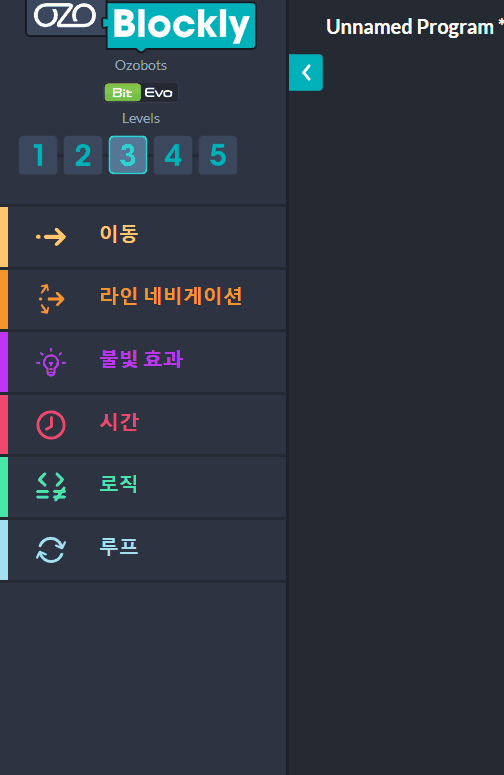Select level 1

[x=38, y=155]
